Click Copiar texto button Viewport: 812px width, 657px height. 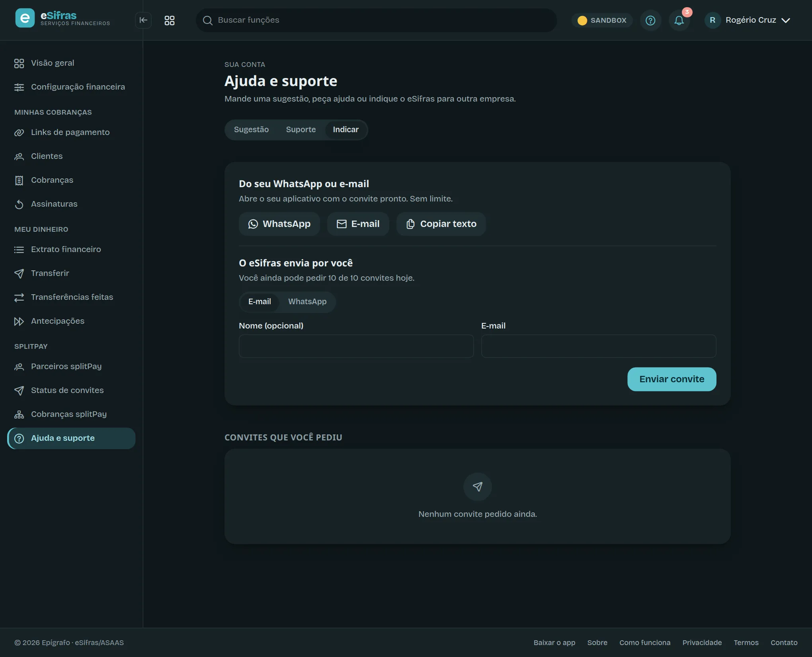(441, 224)
